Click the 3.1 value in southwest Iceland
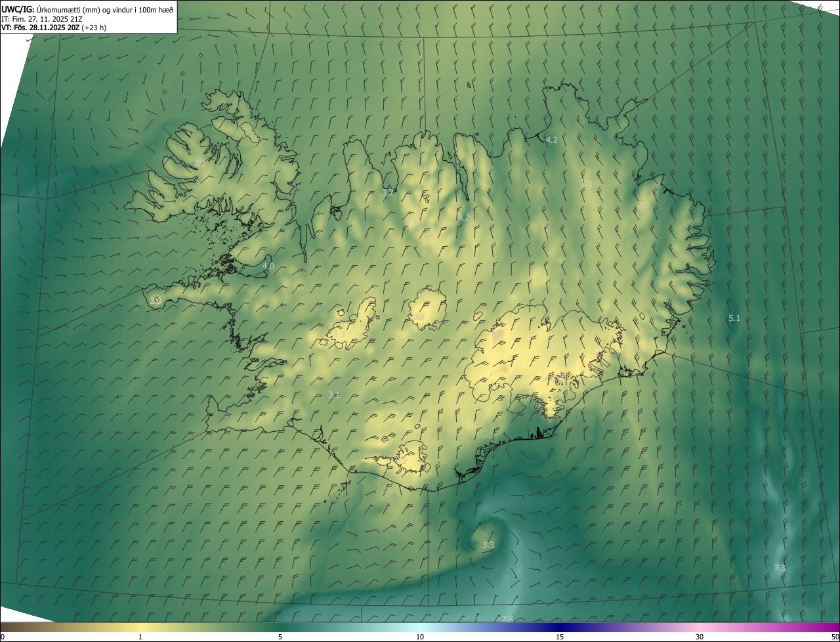Viewport: 840px width, 642px height. [x=334, y=395]
